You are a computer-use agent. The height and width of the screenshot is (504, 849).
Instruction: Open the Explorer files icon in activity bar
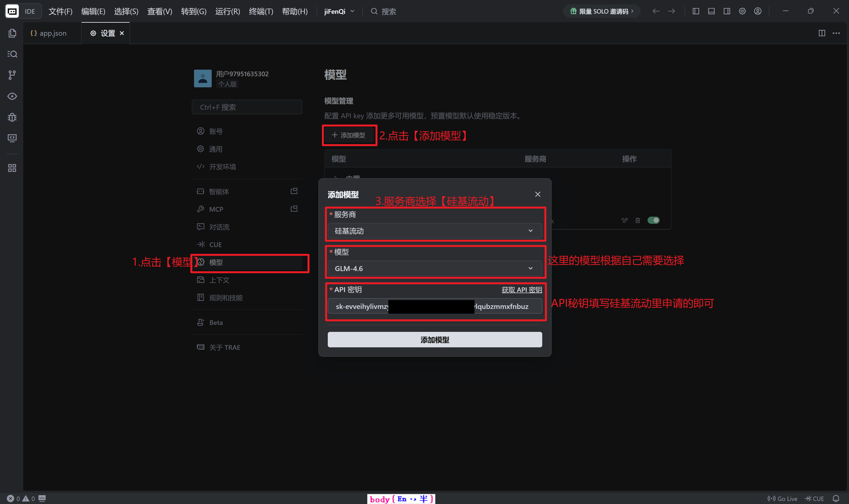tap(12, 33)
